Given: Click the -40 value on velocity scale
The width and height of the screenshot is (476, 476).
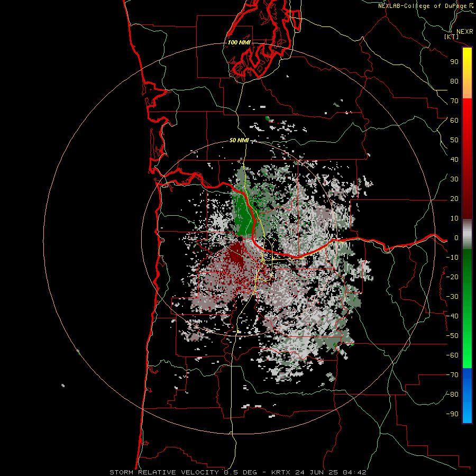Looking at the screenshot, I should point(452,316).
